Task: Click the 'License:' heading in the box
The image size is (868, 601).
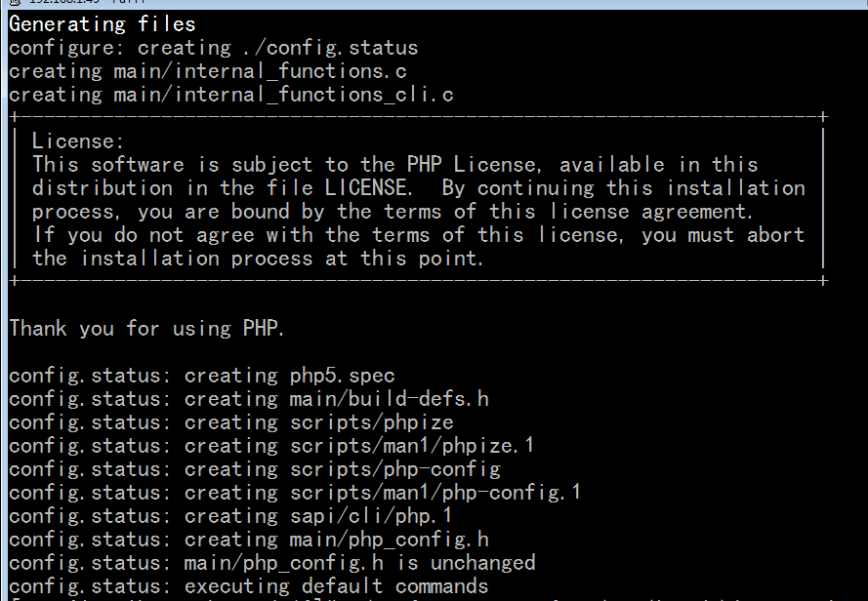Action: pos(77,141)
